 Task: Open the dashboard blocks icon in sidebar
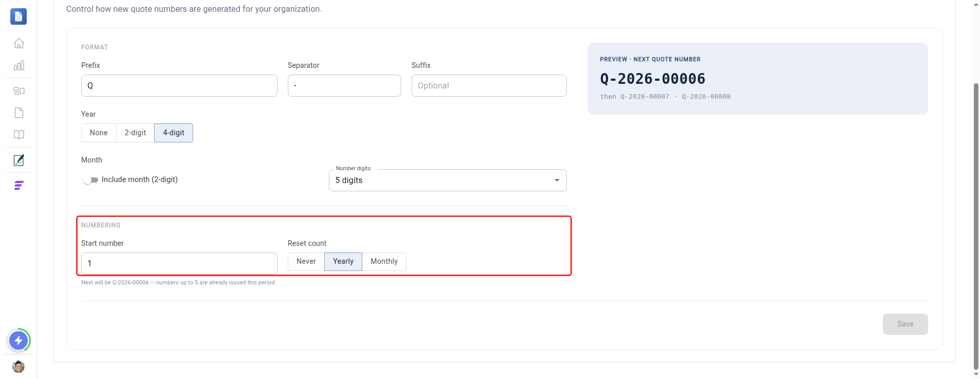19,91
